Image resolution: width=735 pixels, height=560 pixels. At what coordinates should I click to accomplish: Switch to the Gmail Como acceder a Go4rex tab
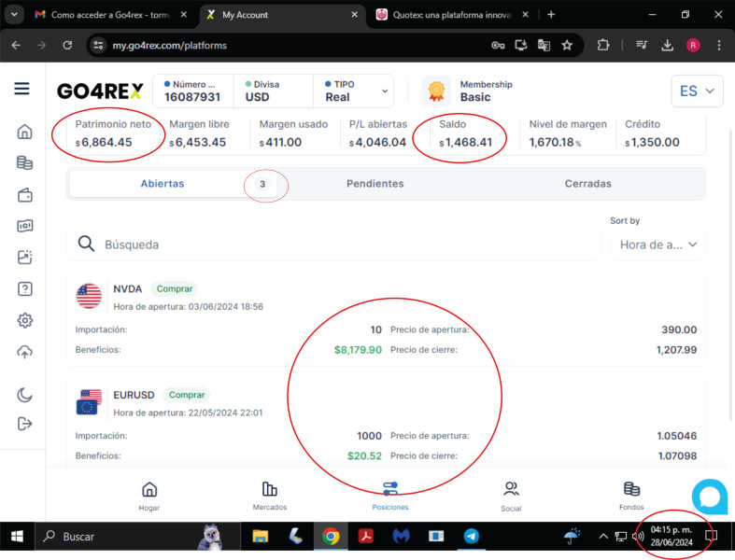pyautogui.click(x=110, y=15)
